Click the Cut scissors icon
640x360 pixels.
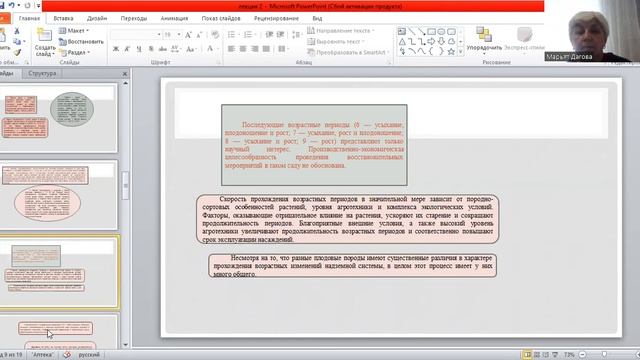[17, 31]
